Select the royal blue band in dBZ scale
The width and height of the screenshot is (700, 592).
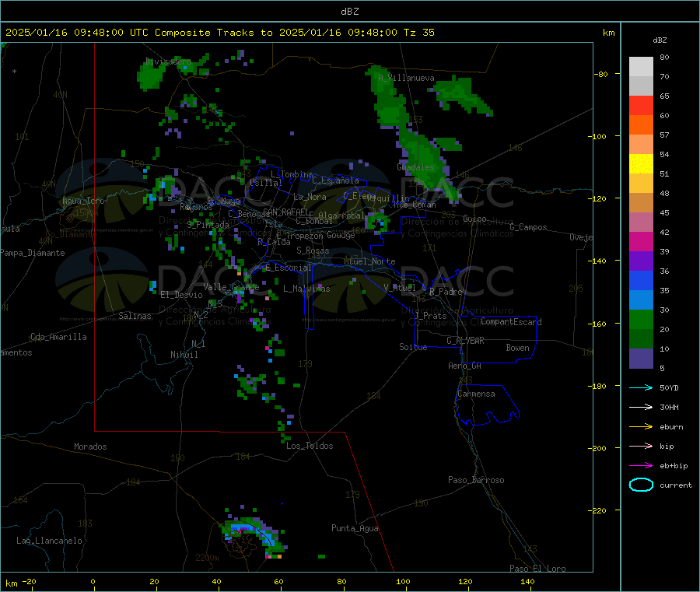(641, 280)
